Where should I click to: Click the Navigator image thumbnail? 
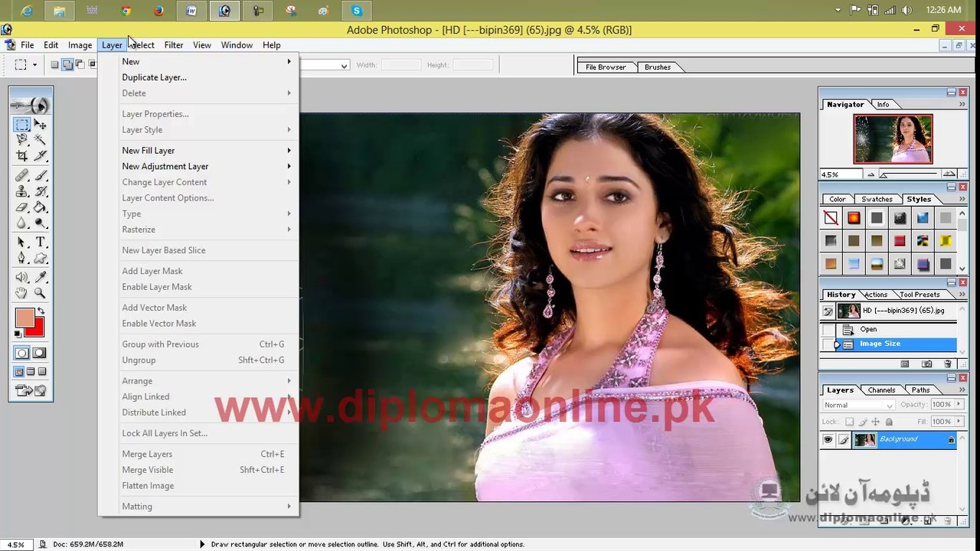coord(893,139)
